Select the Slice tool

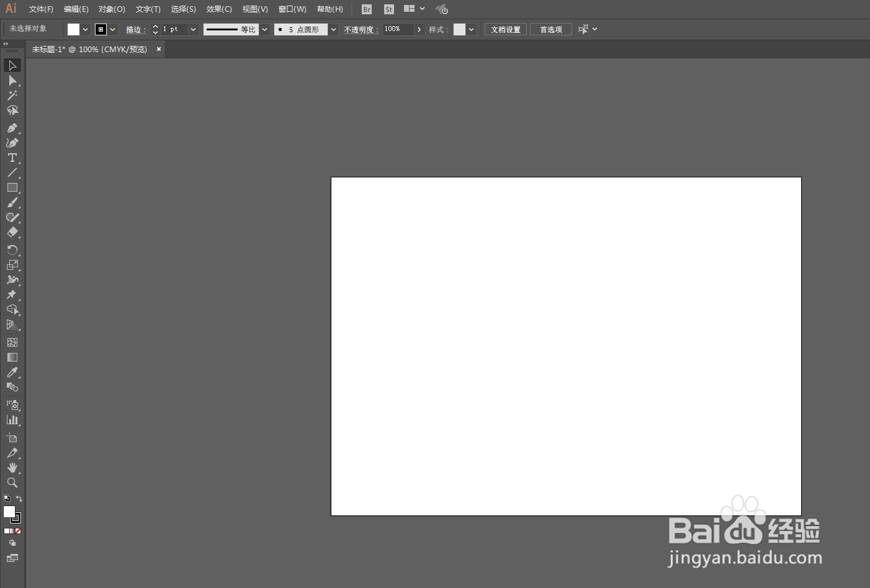(12, 453)
